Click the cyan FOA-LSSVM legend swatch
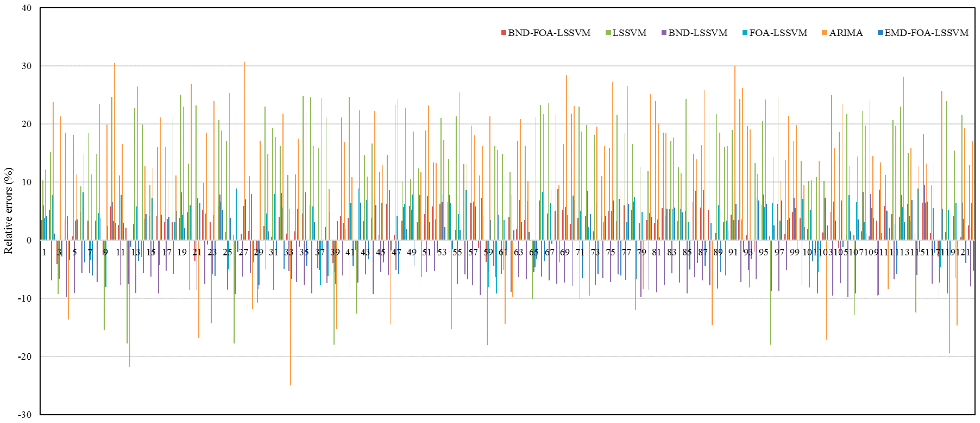Image resolution: width=980 pixels, height=423 pixels. click(745, 33)
